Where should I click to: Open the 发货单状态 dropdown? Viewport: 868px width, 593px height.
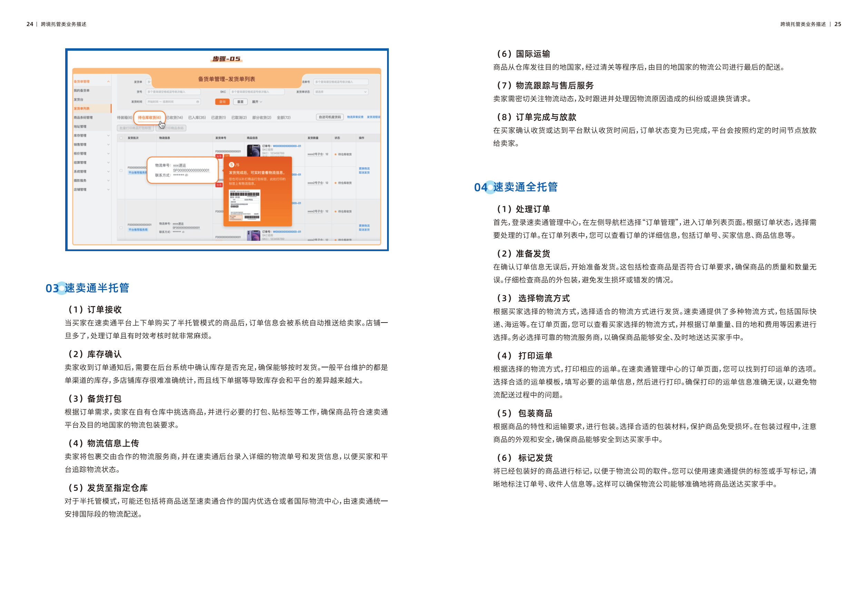pos(341,92)
